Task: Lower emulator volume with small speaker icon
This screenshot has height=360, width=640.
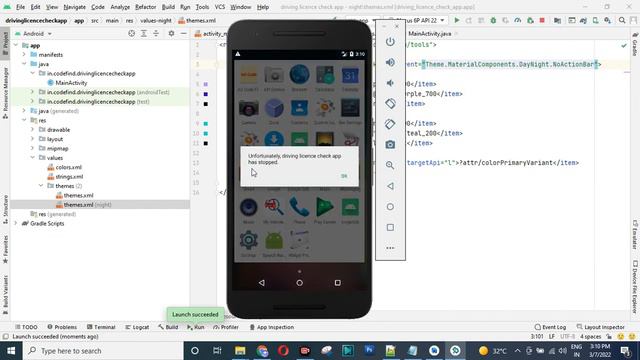Action: (x=390, y=83)
